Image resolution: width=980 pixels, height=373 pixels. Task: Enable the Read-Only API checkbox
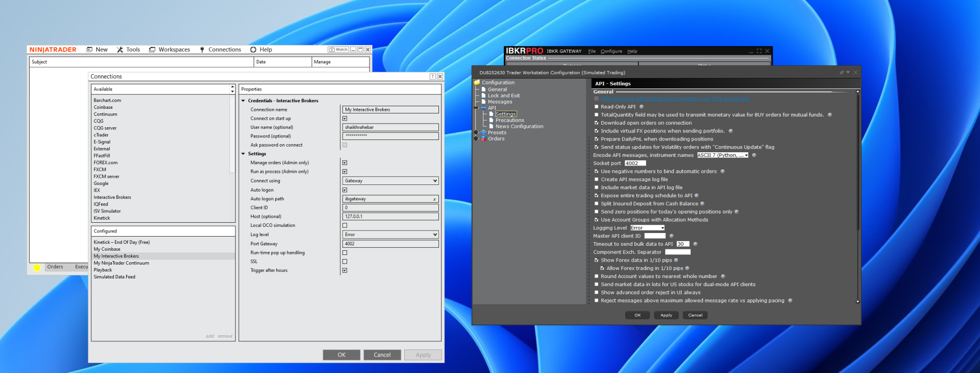pos(596,107)
